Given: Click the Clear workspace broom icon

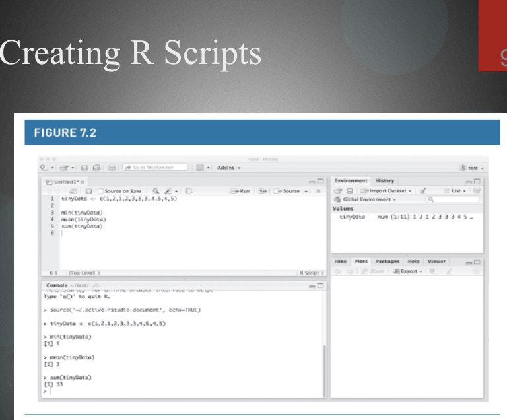Looking at the screenshot, I should [x=423, y=191].
